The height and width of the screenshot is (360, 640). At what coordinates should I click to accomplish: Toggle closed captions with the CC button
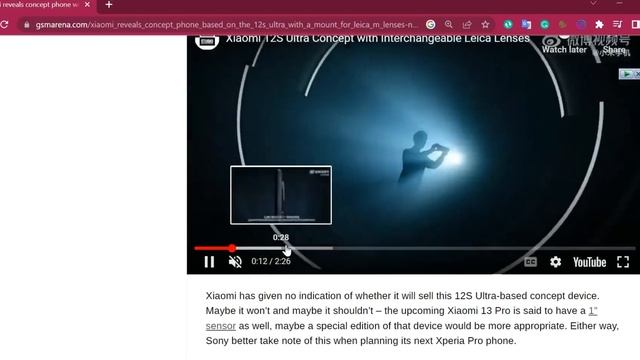click(x=530, y=262)
